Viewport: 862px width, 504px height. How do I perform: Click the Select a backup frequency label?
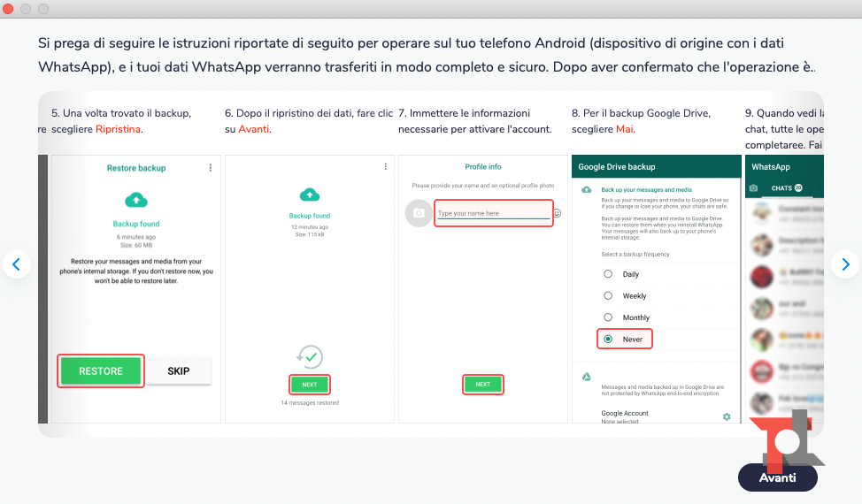635,254
